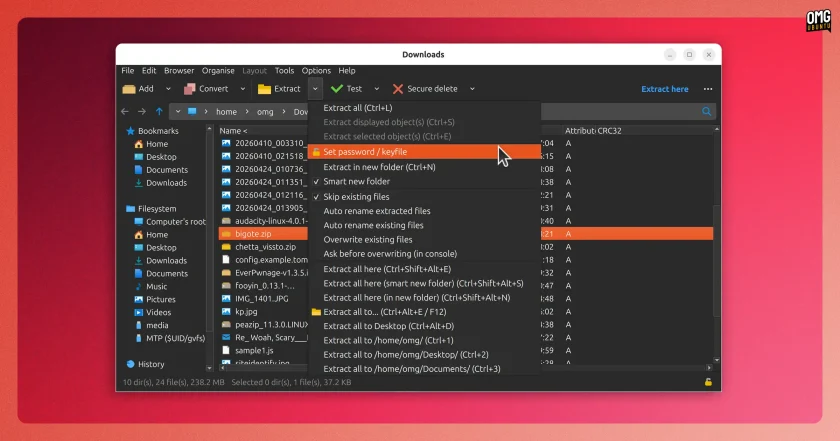Sort by the CRC32 column header
Viewport: 840px width, 441px height.
[609, 131]
